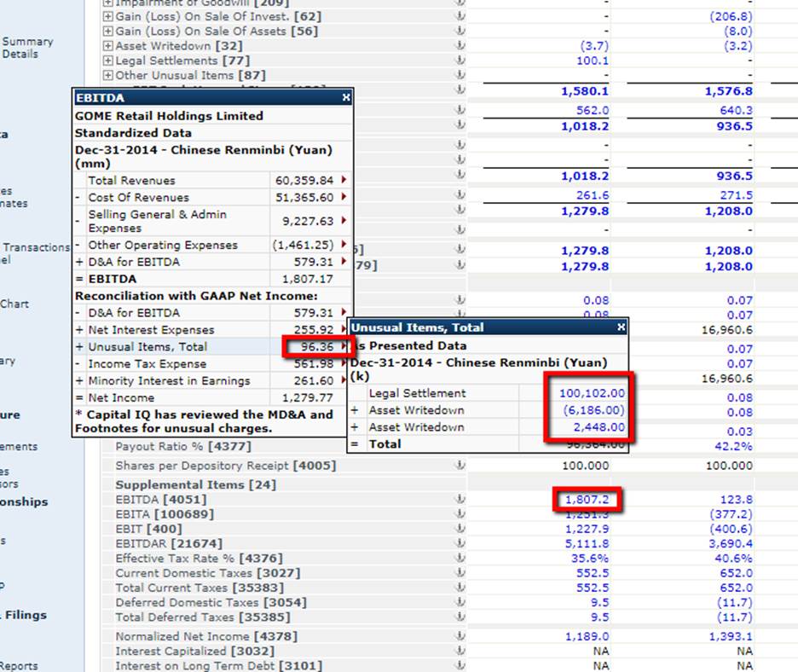Click the Net Income row showing 1,279.77
798x672 pixels.
coord(212,397)
